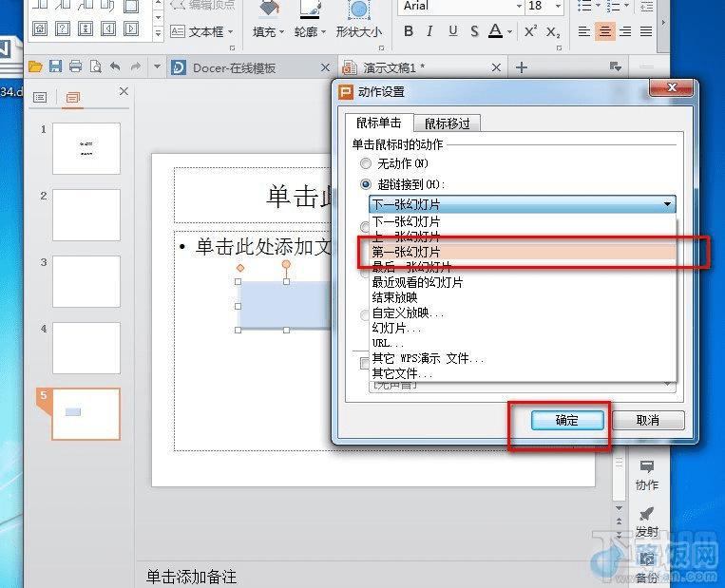Viewport: 725px width, 588px height.
Task: Open the font size dropdown
Action: click(x=558, y=6)
